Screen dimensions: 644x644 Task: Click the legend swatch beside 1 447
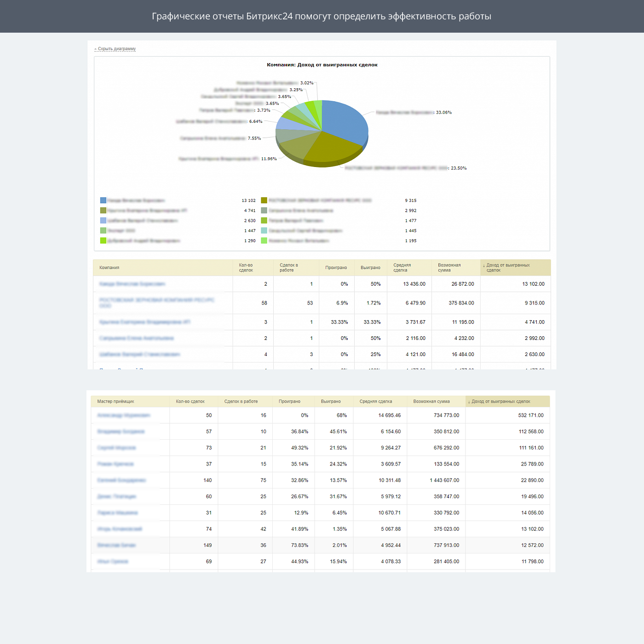click(x=103, y=230)
